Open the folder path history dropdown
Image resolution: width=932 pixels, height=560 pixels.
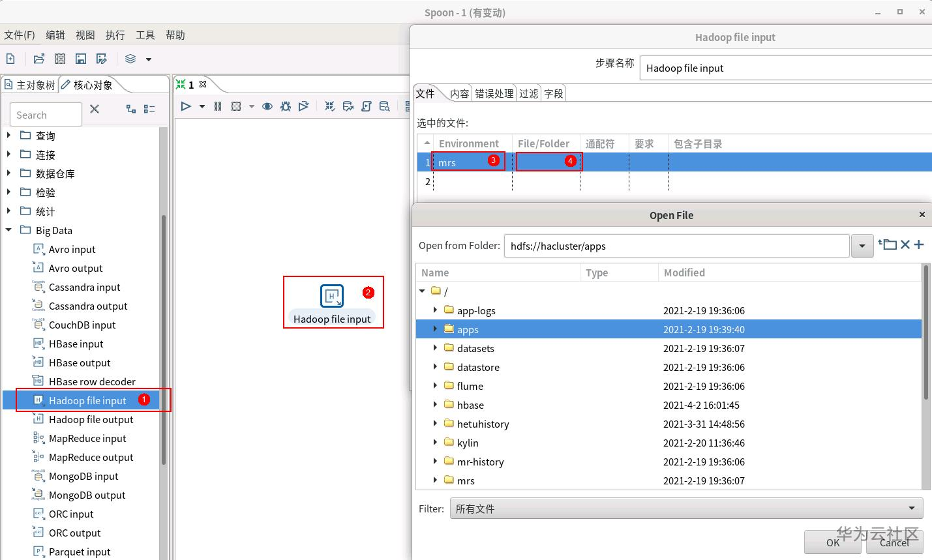pyautogui.click(x=862, y=246)
